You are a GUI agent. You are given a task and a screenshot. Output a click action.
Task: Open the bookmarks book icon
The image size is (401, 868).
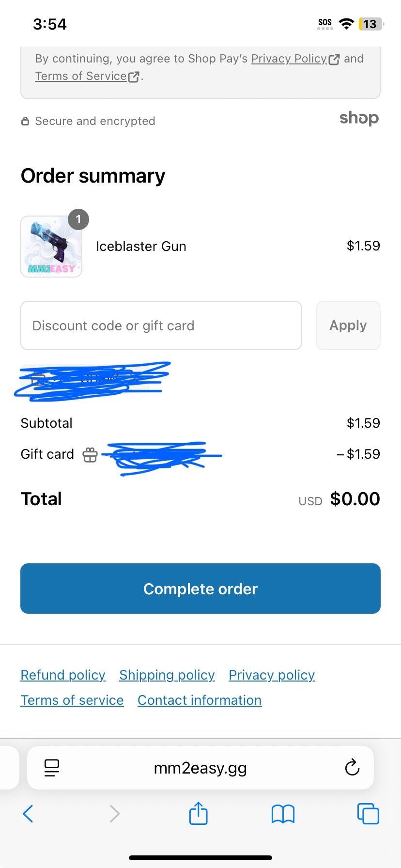pyautogui.click(x=283, y=814)
